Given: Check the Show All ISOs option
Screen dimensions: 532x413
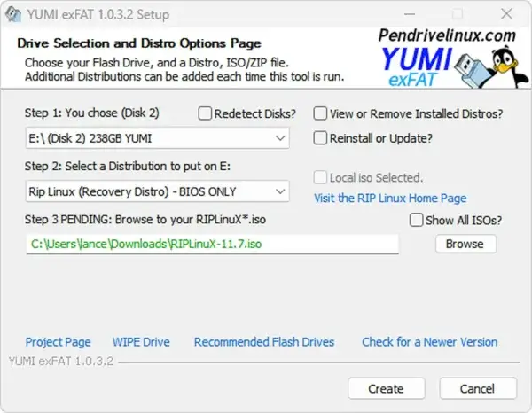Looking at the screenshot, I should click(x=417, y=220).
